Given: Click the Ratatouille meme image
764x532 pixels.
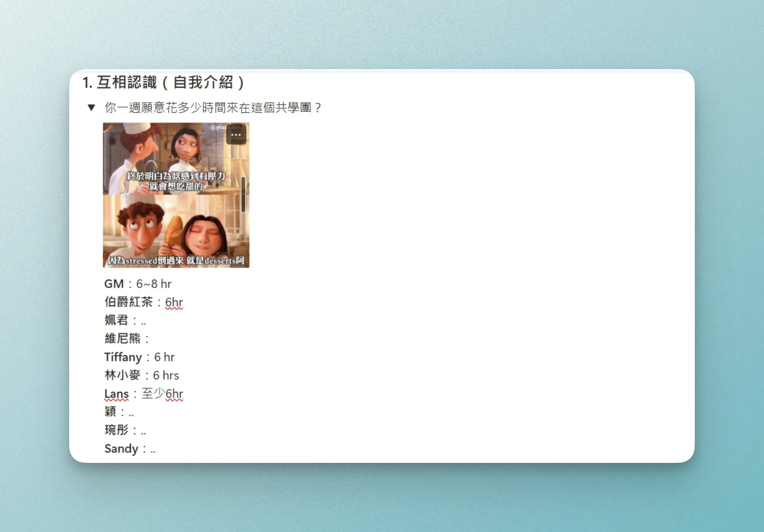Looking at the screenshot, I should pos(176,195).
